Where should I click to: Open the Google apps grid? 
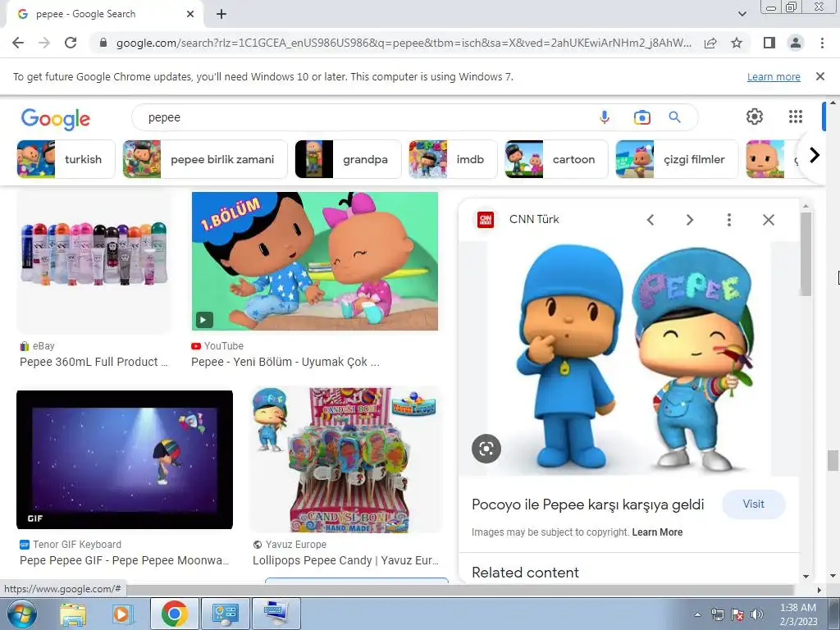pos(796,116)
